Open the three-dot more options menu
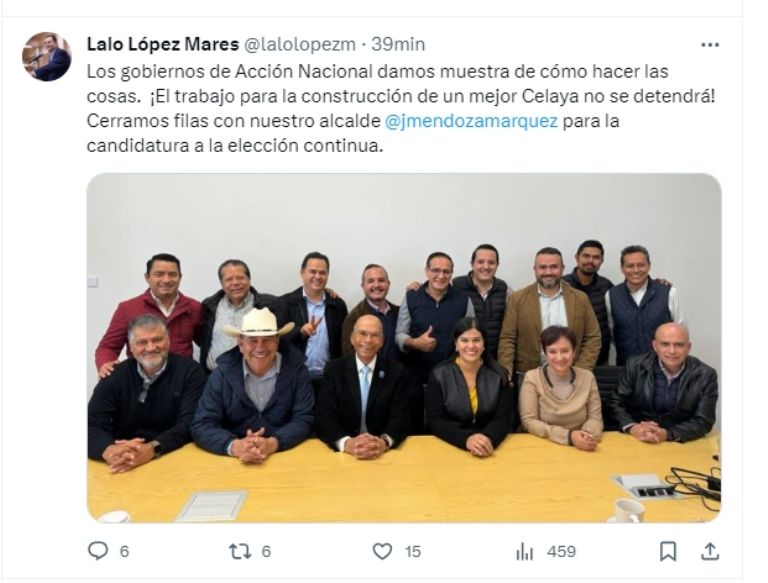This screenshot has height=583, width=768. (x=710, y=45)
